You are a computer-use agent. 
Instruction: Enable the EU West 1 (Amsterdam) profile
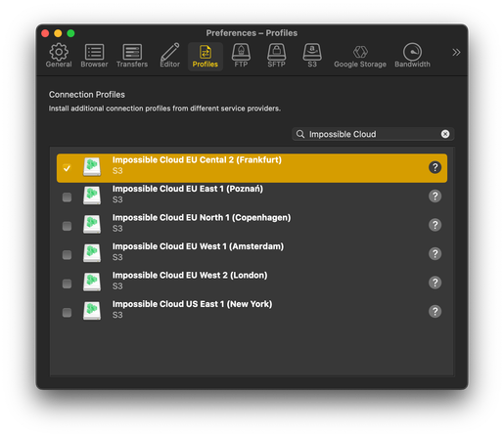[67, 255]
